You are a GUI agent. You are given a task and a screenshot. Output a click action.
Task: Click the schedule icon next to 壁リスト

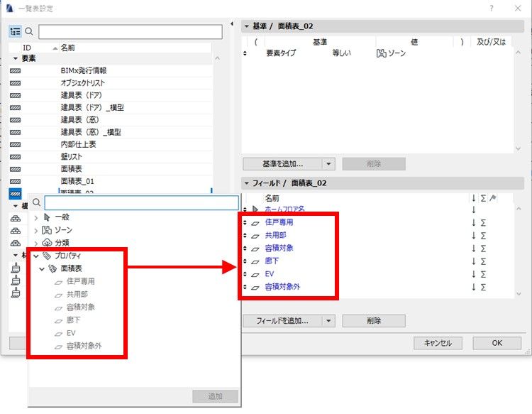pyautogui.click(x=16, y=157)
